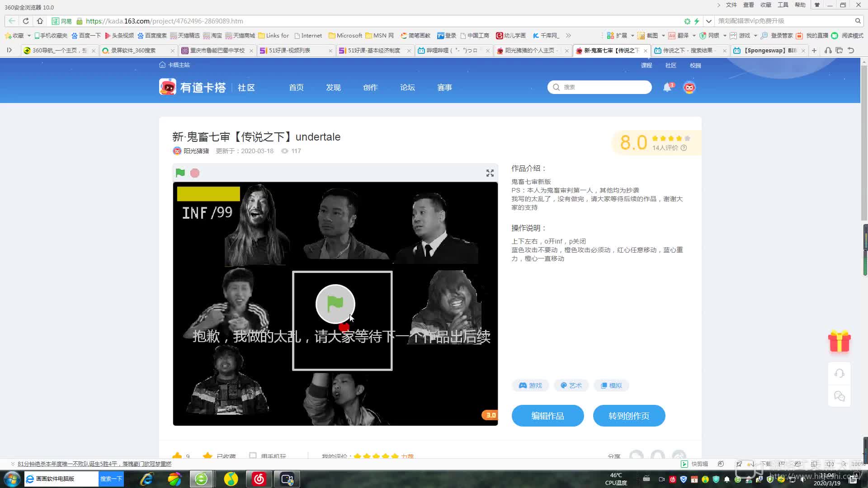Viewport: 868px width, 488px height.
Task: Click the browser search magnifier icon
Action: (x=858, y=21)
